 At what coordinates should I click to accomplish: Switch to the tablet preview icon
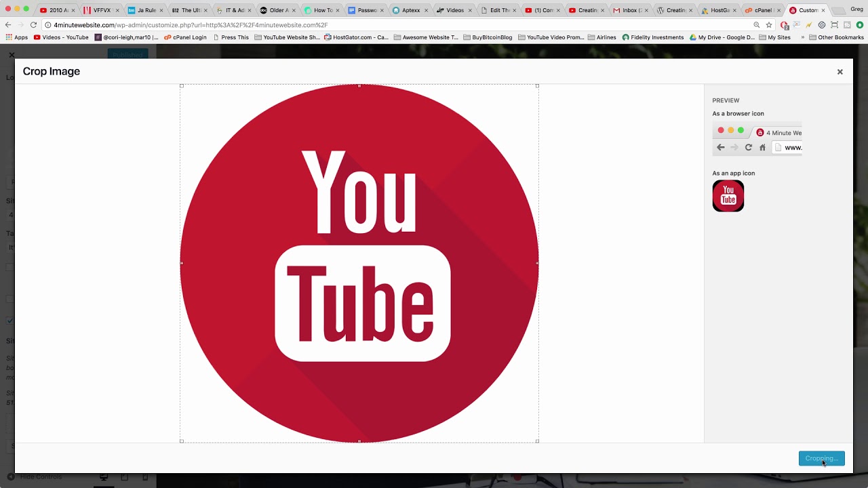coord(123,476)
